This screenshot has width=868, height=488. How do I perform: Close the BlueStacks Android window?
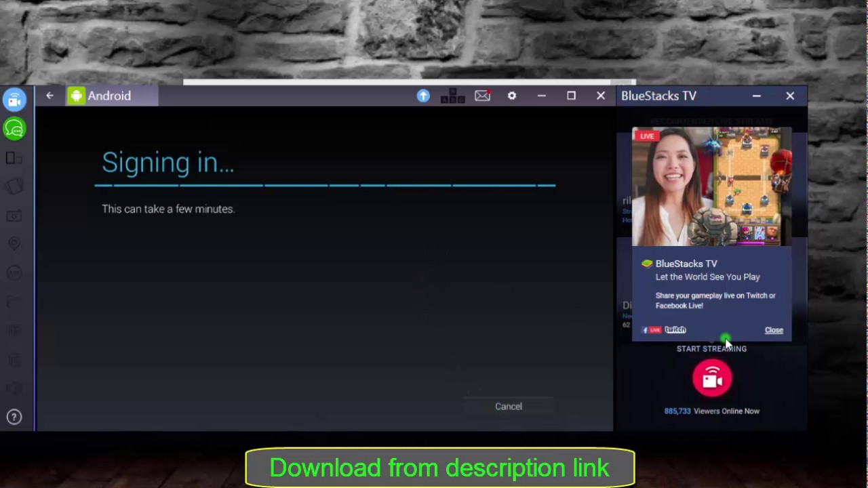point(601,96)
